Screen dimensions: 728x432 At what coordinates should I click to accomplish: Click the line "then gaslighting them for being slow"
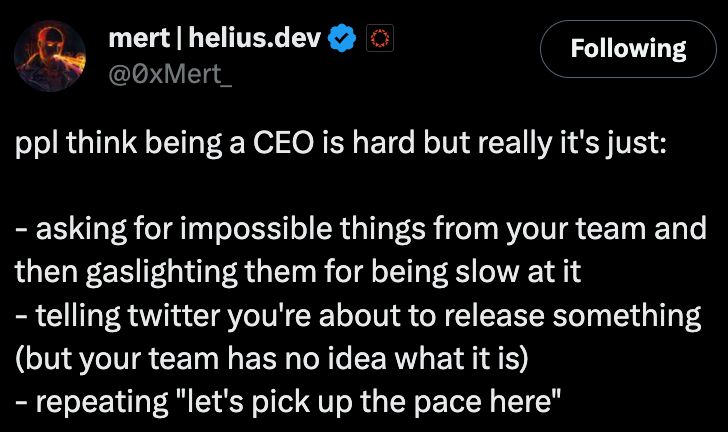point(298,272)
